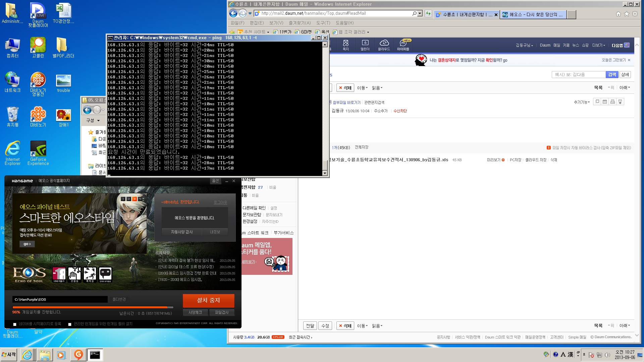Open Daum 팟플레이어 LIVE desktop icon

38,15
